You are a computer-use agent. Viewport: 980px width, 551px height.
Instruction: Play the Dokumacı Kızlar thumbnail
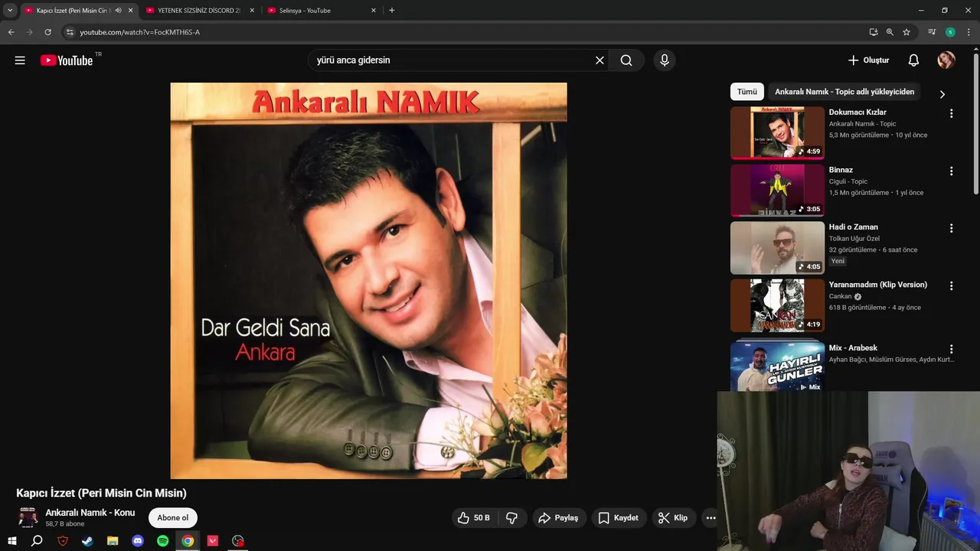[x=777, y=132]
